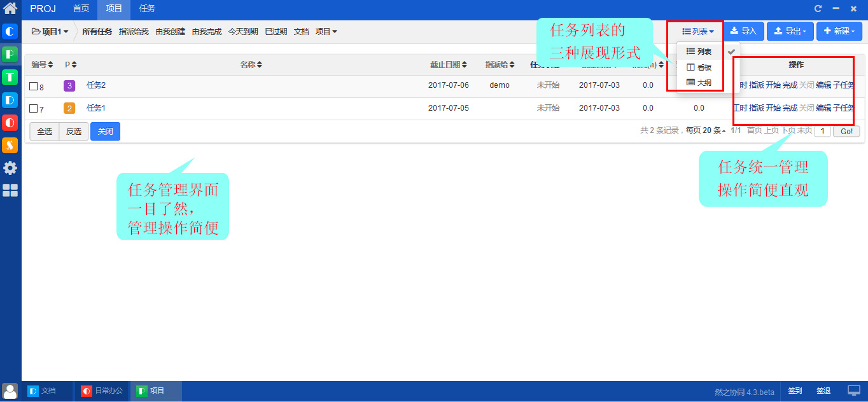Expand the 项目1 project dropdown

click(50, 31)
